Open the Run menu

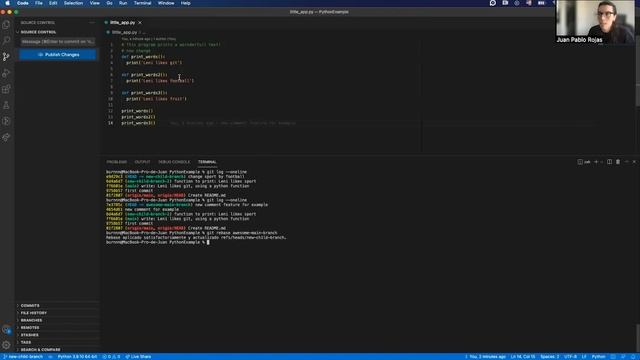[x=123, y=3]
